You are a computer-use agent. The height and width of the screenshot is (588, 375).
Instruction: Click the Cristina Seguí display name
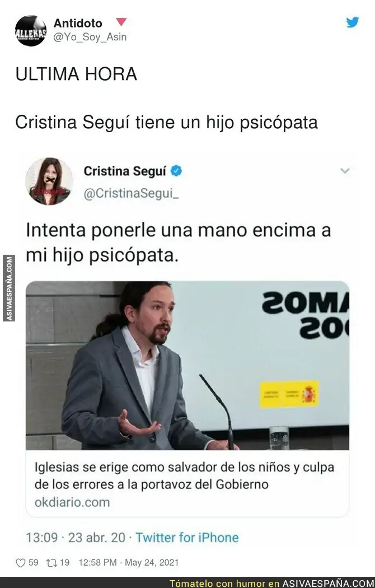125,171
